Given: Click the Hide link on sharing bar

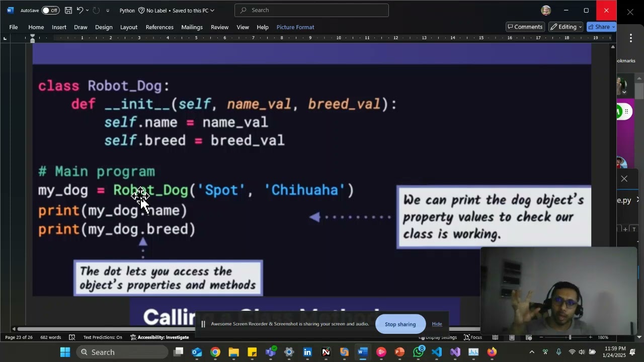Looking at the screenshot, I should pyautogui.click(x=437, y=324).
